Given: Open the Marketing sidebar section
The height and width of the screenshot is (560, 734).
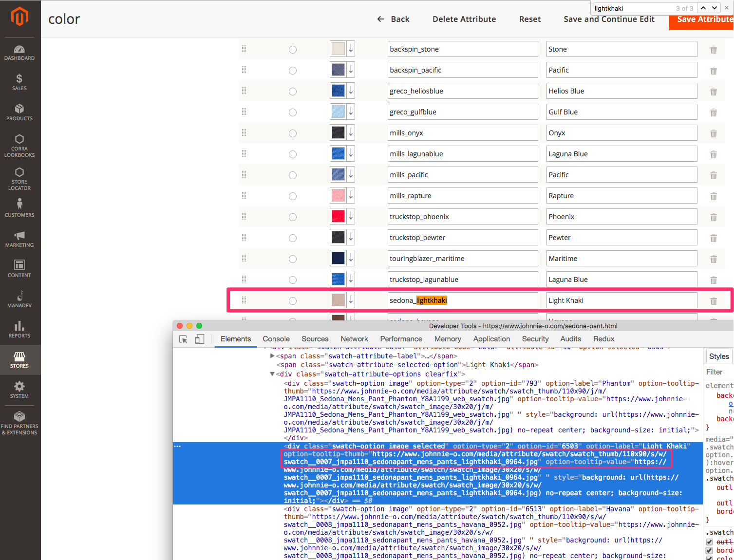Looking at the screenshot, I should click(x=19, y=239).
